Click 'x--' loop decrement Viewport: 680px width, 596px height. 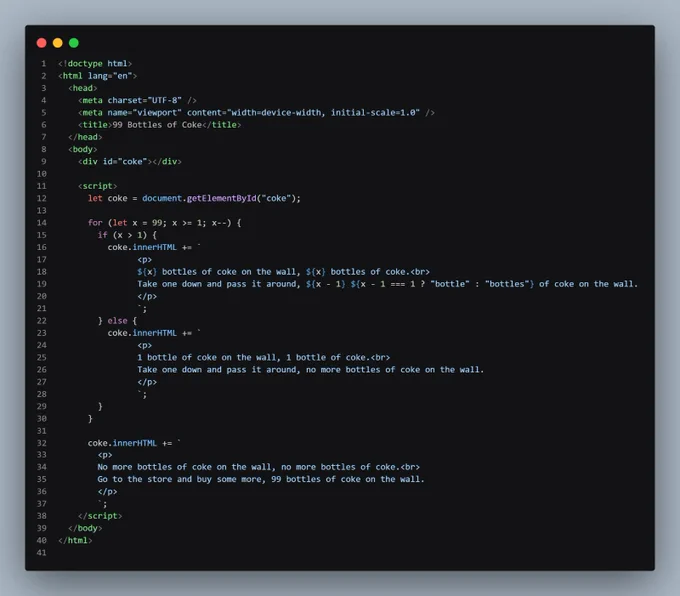[x=219, y=223]
